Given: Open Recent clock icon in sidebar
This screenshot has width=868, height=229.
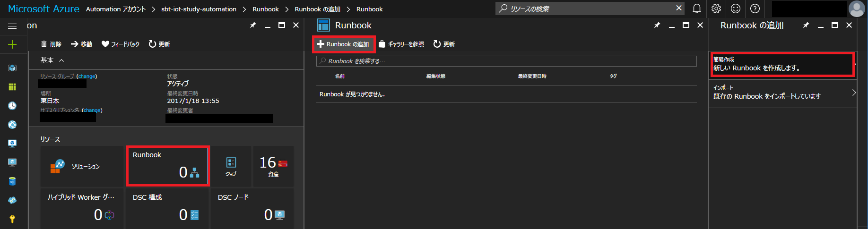Looking at the screenshot, I should [12, 106].
